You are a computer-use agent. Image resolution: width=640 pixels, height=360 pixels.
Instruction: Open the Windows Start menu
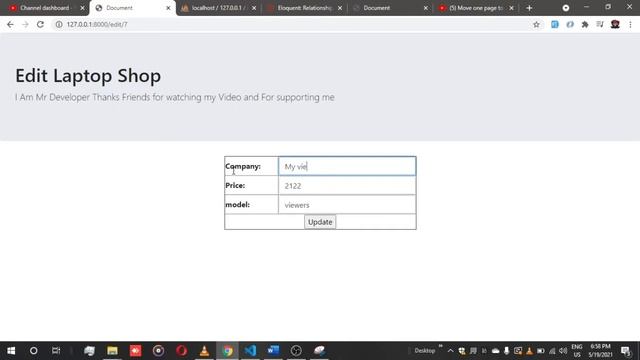pos(11,351)
